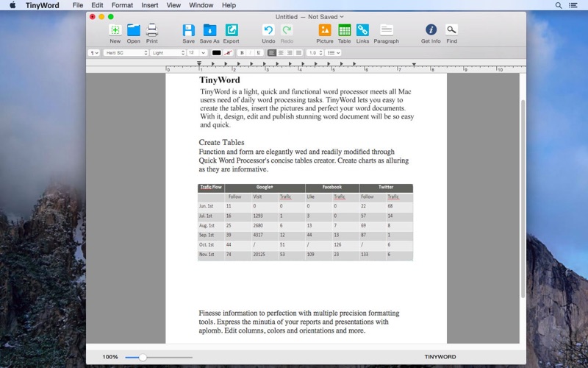Create a new document with New icon
Screen dimensions: 588x368
click(x=115, y=30)
